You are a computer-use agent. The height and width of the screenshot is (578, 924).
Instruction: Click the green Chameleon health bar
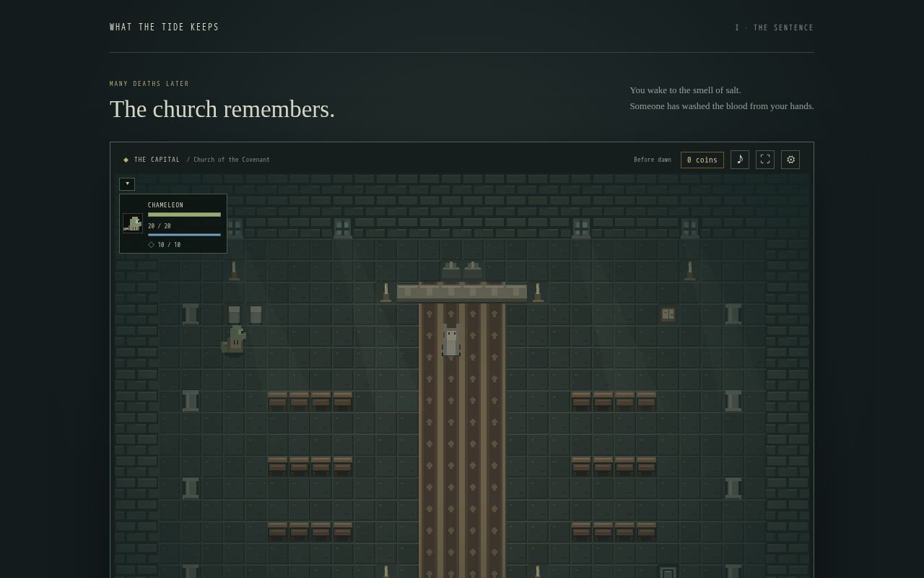coord(184,215)
